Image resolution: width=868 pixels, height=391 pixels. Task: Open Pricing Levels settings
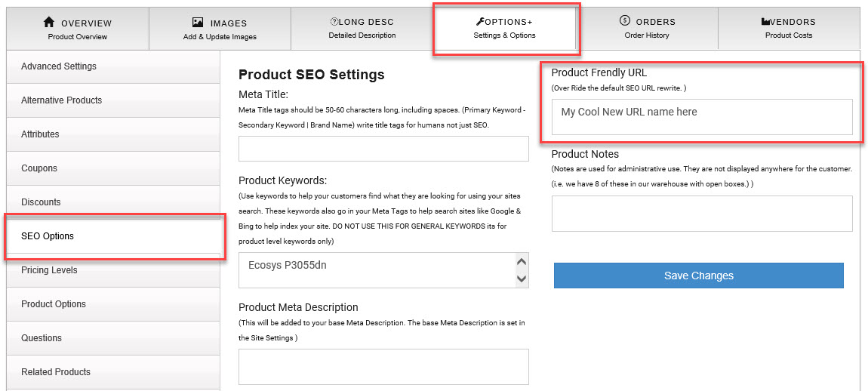[x=49, y=270]
